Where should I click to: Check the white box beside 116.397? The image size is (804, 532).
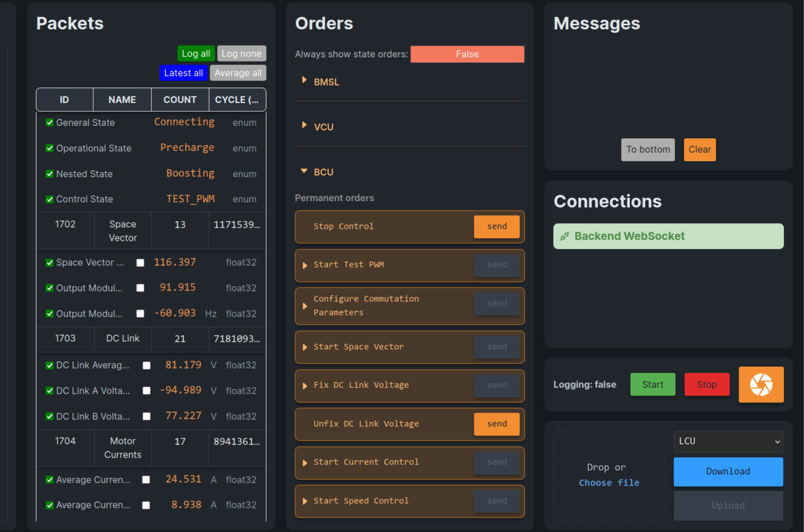140,263
